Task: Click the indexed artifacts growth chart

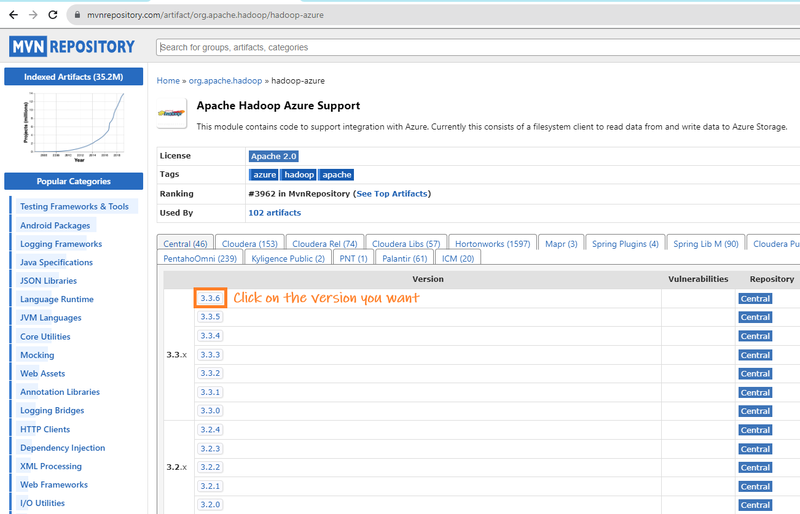Action: pos(73,127)
